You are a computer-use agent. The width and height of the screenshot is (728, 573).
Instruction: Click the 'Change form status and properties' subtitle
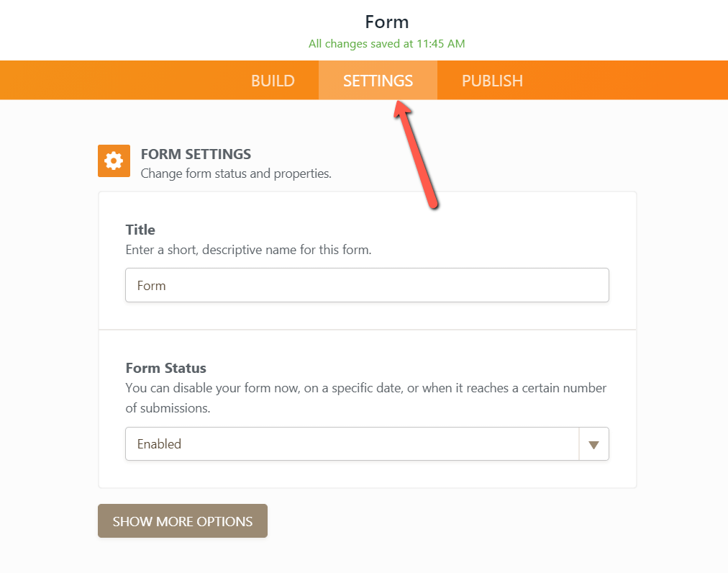pyautogui.click(x=236, y=173)
